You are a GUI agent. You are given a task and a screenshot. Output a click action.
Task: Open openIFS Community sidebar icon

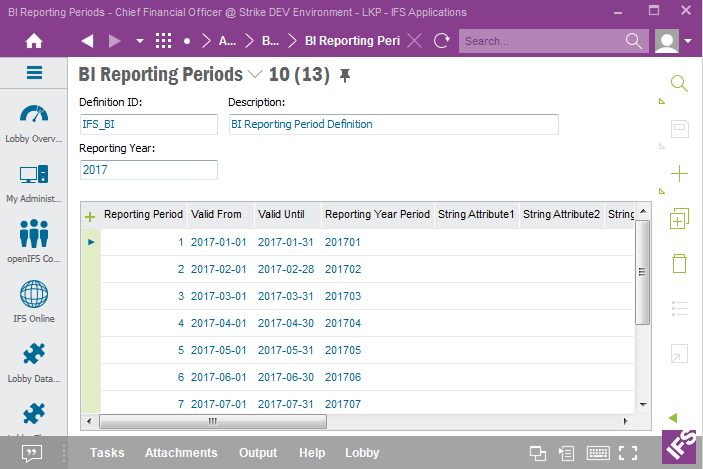[34, 236]
